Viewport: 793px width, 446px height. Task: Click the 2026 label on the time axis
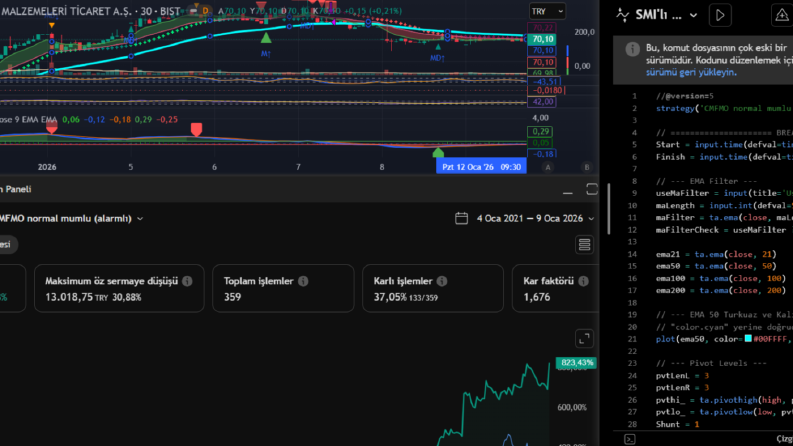(x=47, y=167)
